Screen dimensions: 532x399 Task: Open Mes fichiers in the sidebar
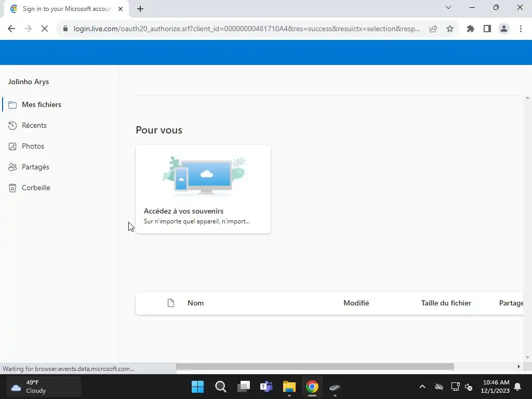(x=42, y=104)
